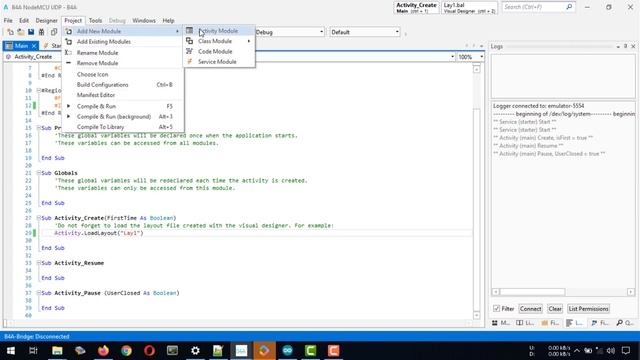The width and height of the screenshot is (640, 360).
Task: Click the code editor scroll-down arrow
Action: click(476, 315)
